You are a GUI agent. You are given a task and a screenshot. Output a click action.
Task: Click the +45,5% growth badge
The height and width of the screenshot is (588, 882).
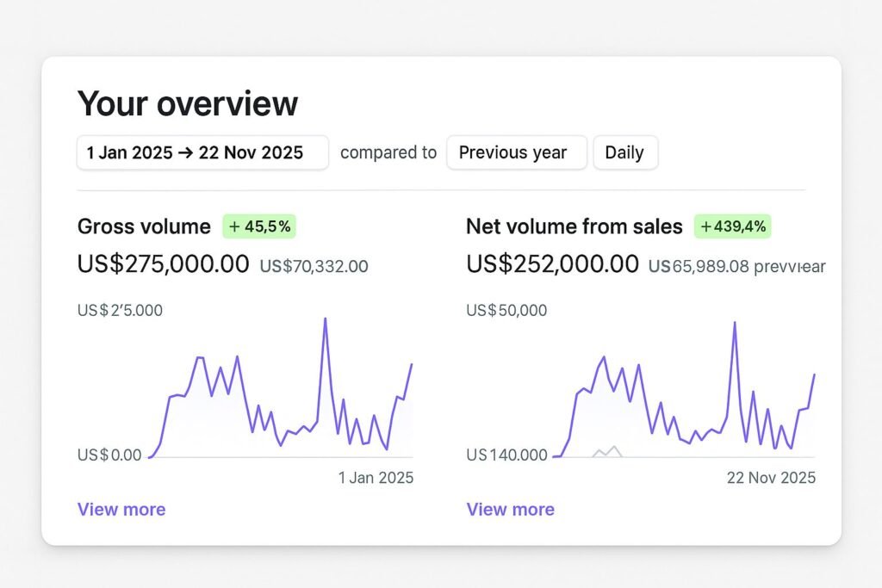coord(259,226)
